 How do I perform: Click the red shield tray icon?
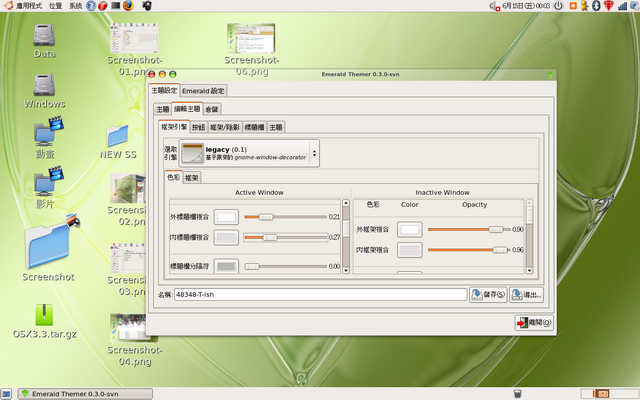(x=609, y=6)
